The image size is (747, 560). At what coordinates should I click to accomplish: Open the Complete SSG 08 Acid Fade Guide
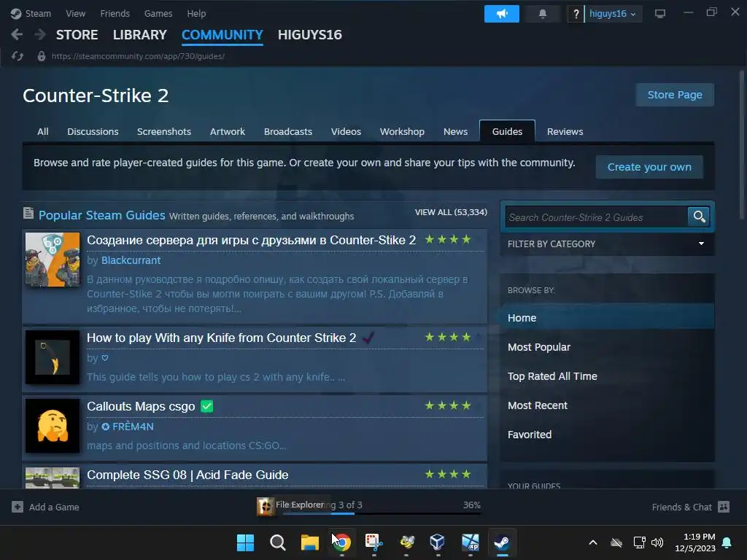[x=187, y=475]
